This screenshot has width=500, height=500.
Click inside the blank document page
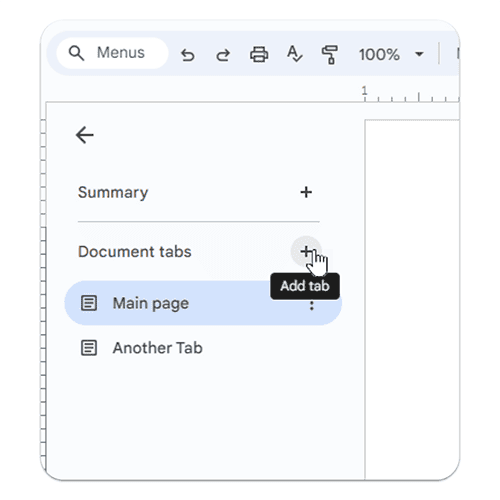412,299
